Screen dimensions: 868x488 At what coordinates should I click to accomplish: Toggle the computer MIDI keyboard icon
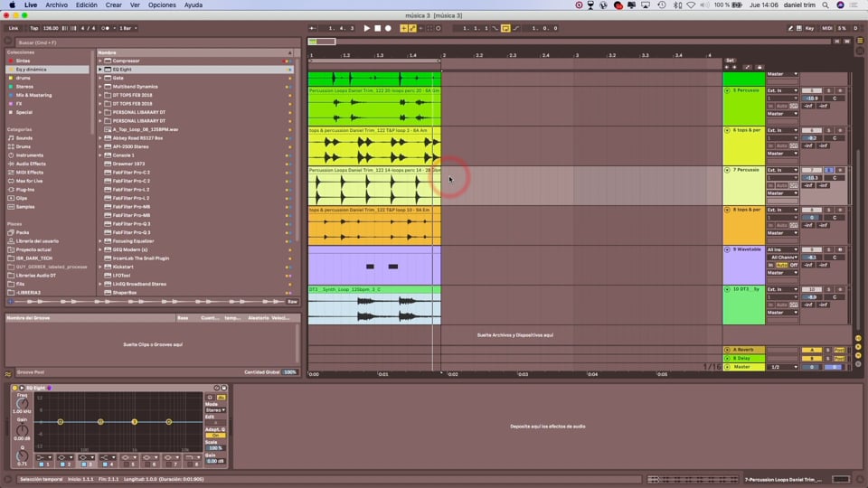pyautogui.click(x=798, y=28)
